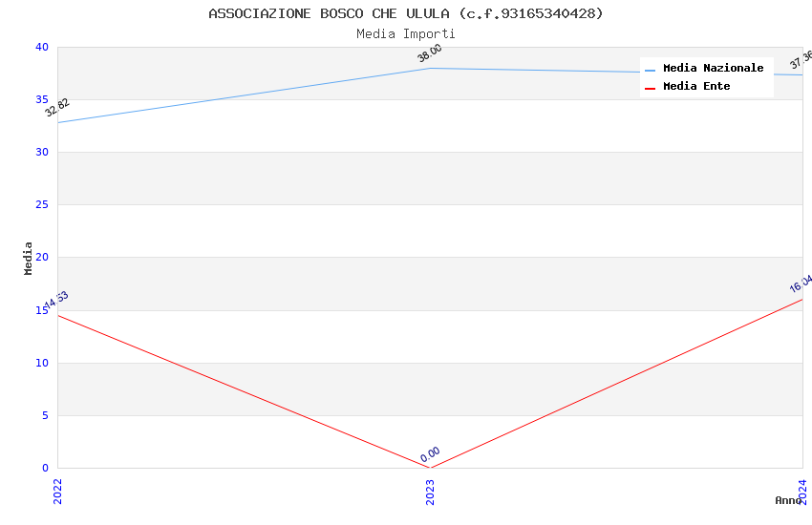This screenshot has height=525, width=812.
Task: Click the 35 y-axis tick label
Action: click(42, 99)
